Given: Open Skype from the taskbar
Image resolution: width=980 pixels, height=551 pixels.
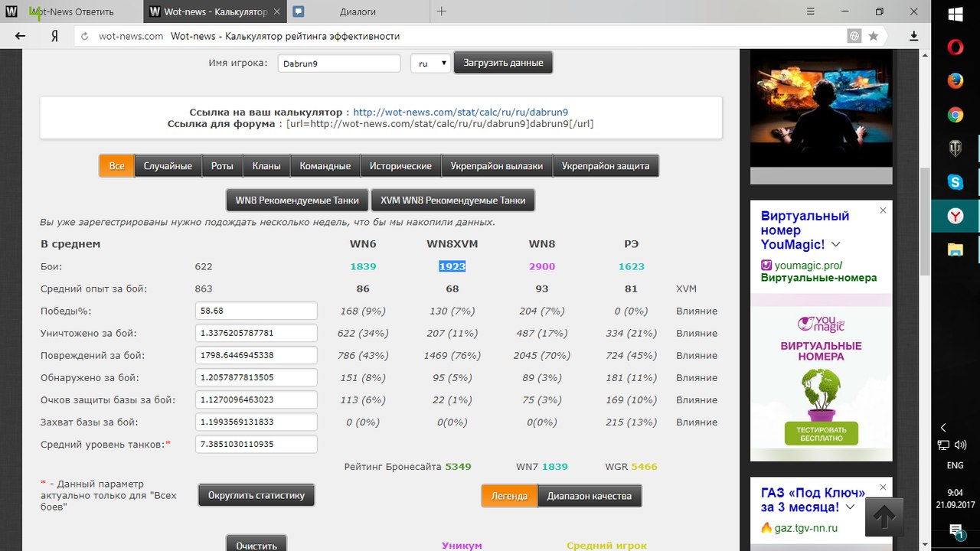Looking at the screenshot, I should coord(955,182).
